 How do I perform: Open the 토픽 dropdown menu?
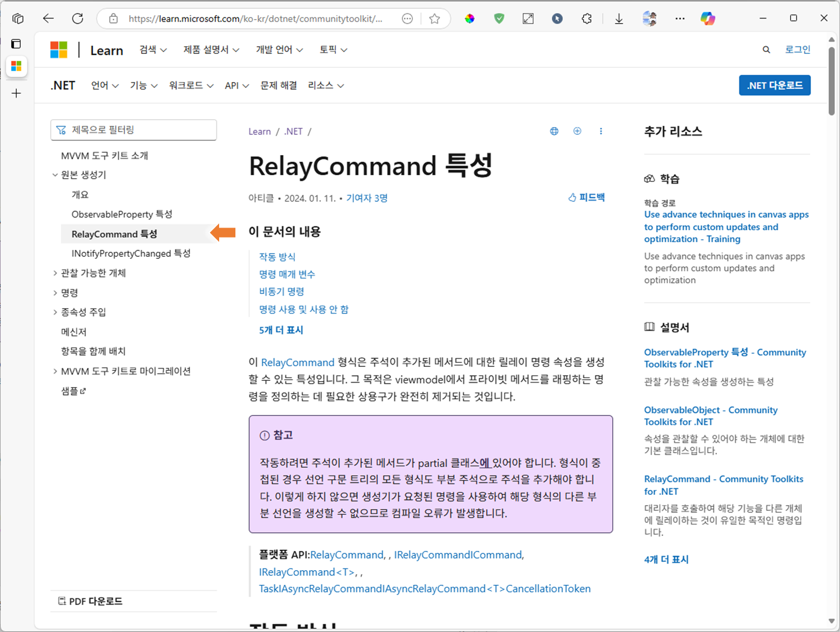pyautogui.click(x=333, y=50)
